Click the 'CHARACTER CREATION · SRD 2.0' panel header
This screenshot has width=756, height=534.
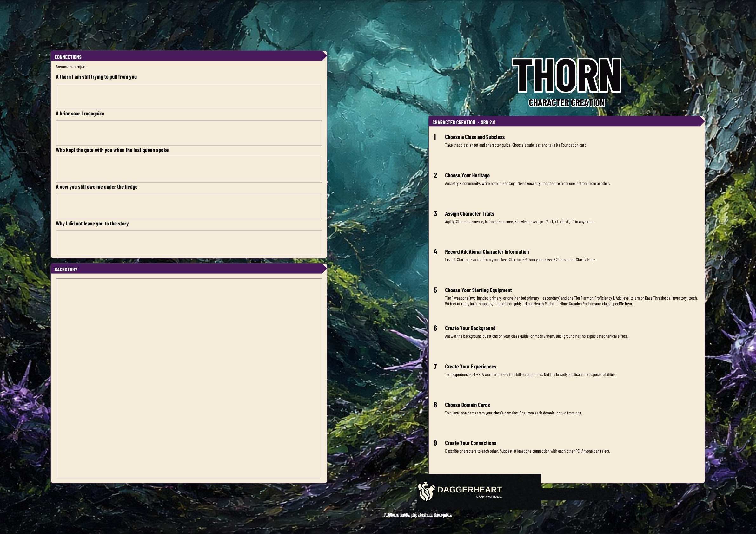click(x=566, y=122)
